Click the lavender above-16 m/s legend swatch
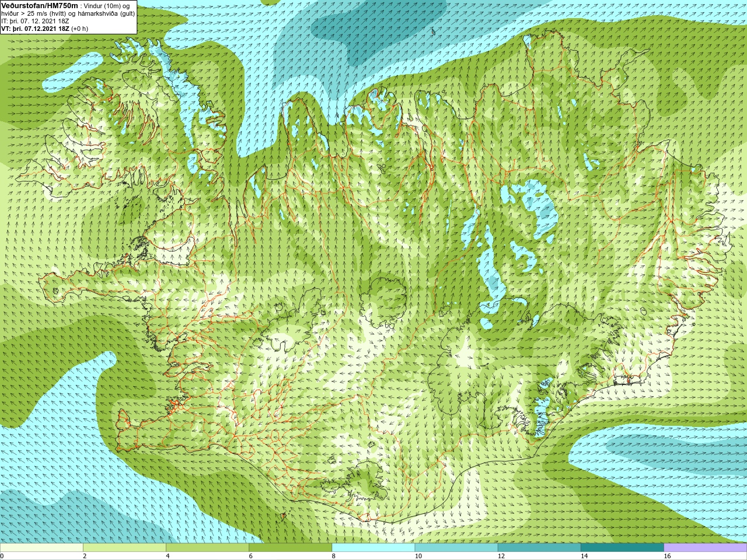The width and height of the screenshot is (747, 560). pyautogui.click(x=705, y=548)
